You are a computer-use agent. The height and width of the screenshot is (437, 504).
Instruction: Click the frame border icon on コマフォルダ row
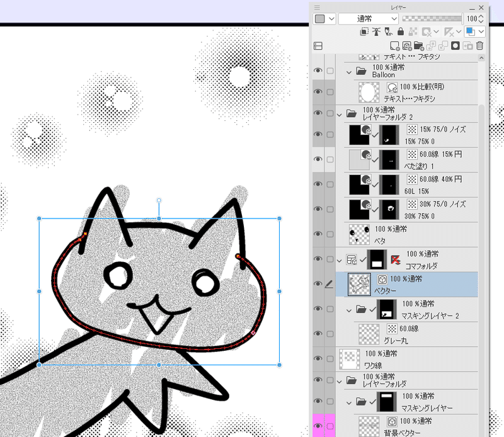click(x=352, y=259)
